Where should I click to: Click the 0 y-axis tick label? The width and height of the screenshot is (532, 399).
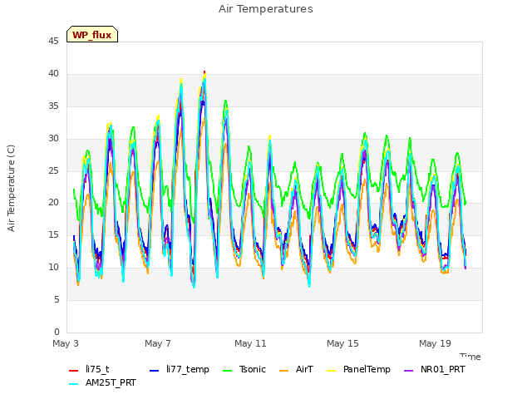point(57,332)
